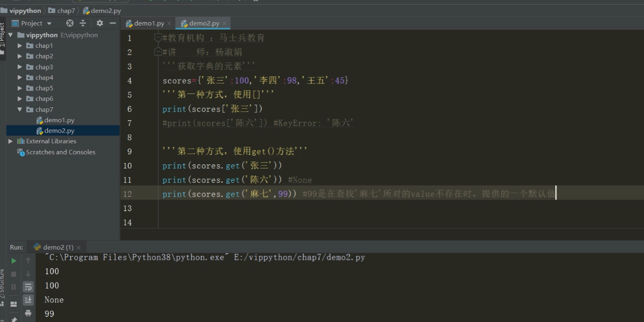The image size is (644, 322).
Task: Toggle soft-wrap in the run console
Action: (28, 287)
